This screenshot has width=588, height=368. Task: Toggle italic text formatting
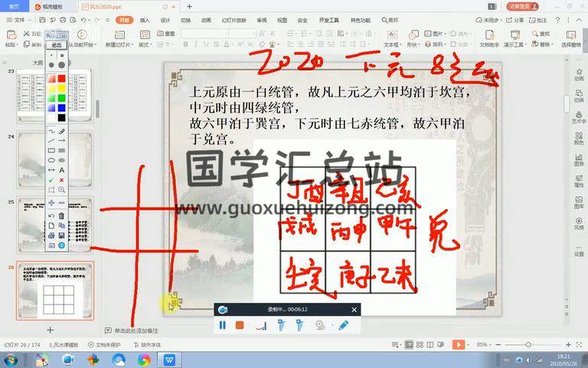click(x=194, y=44)
